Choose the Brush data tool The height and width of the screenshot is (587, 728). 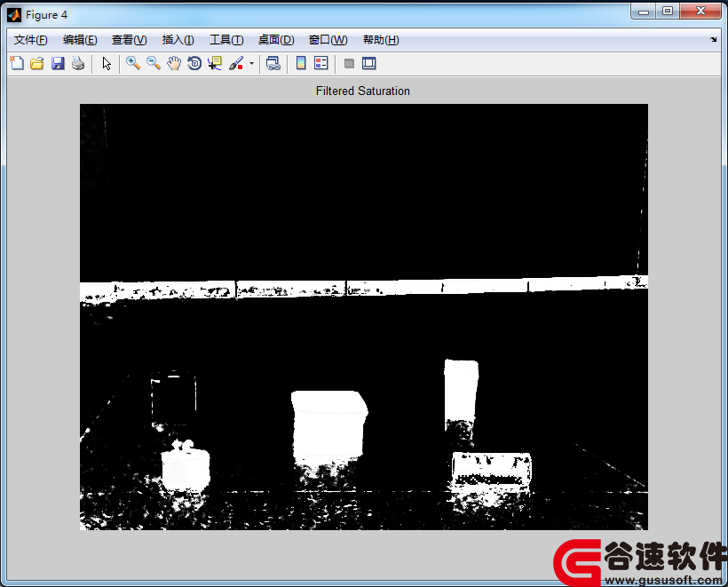(236, 63)
